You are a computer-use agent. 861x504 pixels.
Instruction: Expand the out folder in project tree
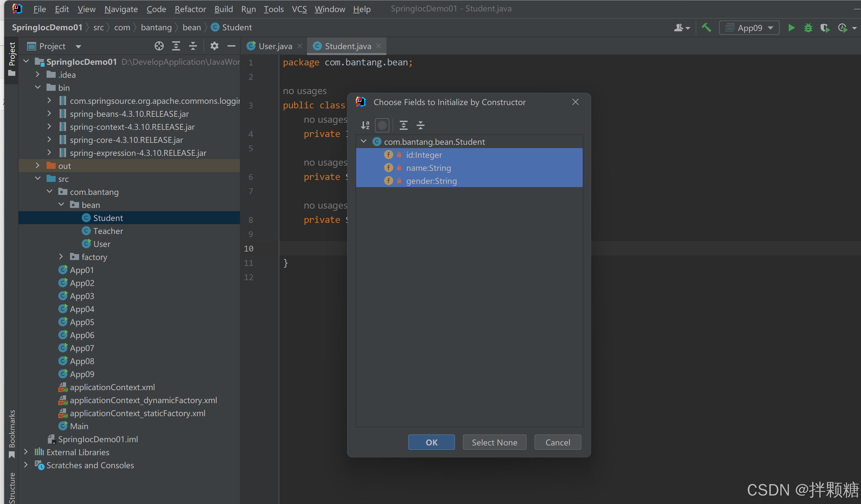[37, 166]
